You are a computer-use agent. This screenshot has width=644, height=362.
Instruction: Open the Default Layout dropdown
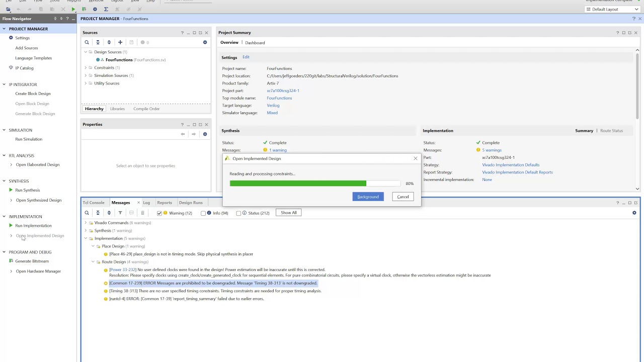[x=612, y=9]
